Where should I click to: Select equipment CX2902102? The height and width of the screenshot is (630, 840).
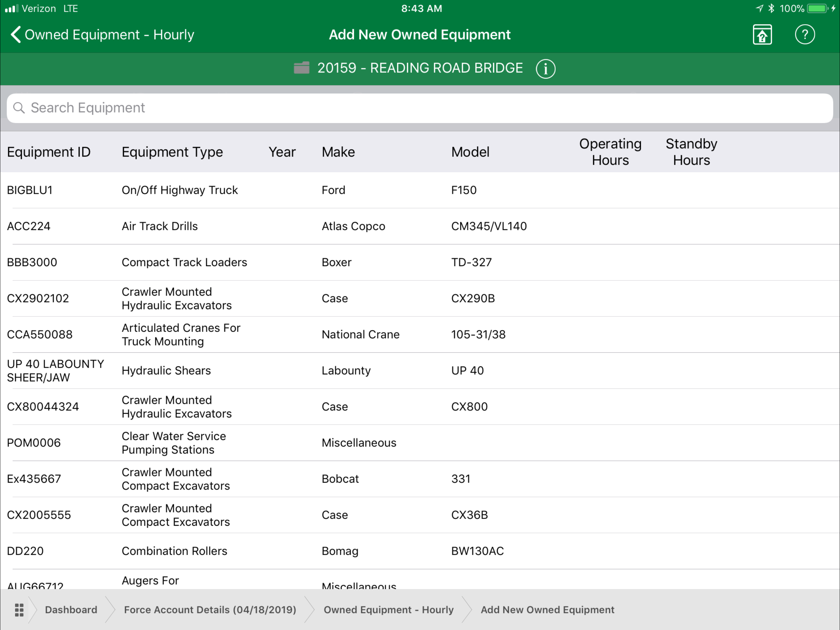[420, 298]
